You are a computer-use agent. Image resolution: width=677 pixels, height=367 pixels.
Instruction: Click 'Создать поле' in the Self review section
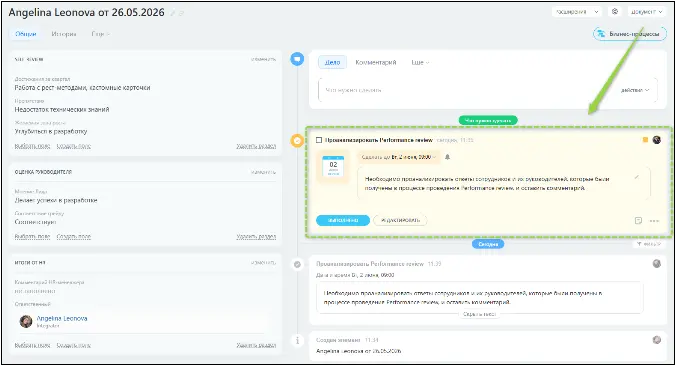coord(74,146)
